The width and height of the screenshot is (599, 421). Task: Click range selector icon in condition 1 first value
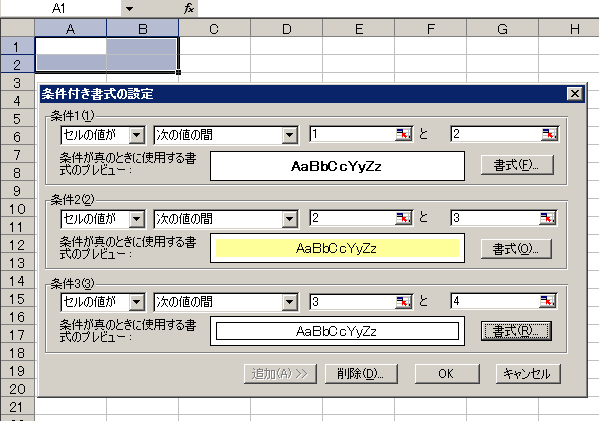tap(403, 134)
